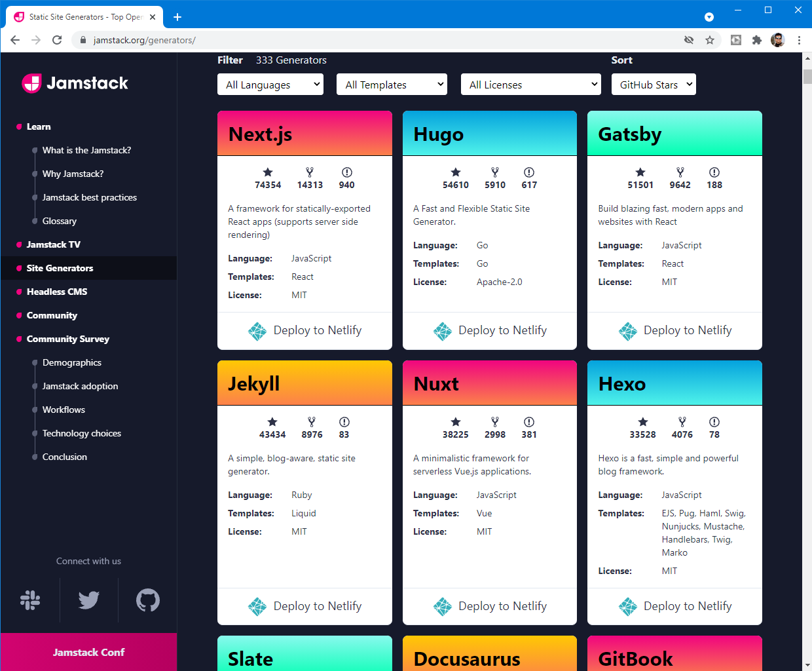Open the Nuxt generator title

coord(436,384)
